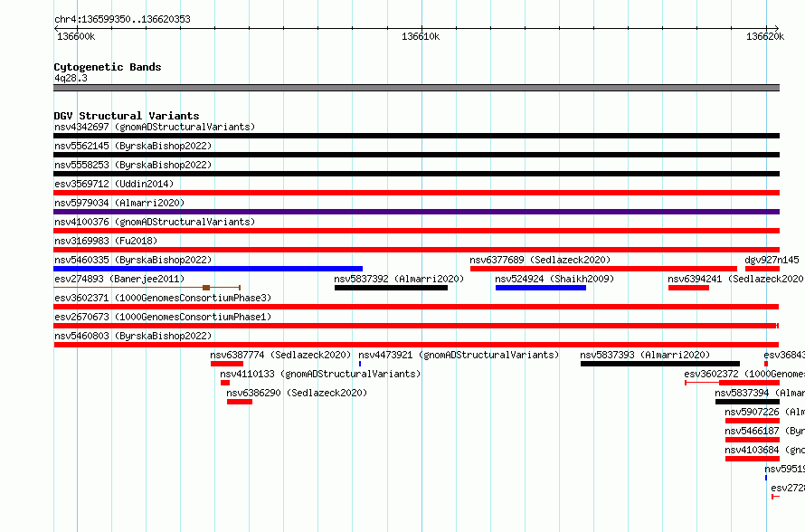Viewport: 805px width, 532px height.
Task: Select the red bar under nsv3169983 Fu2018
Action: coord(416,250)
